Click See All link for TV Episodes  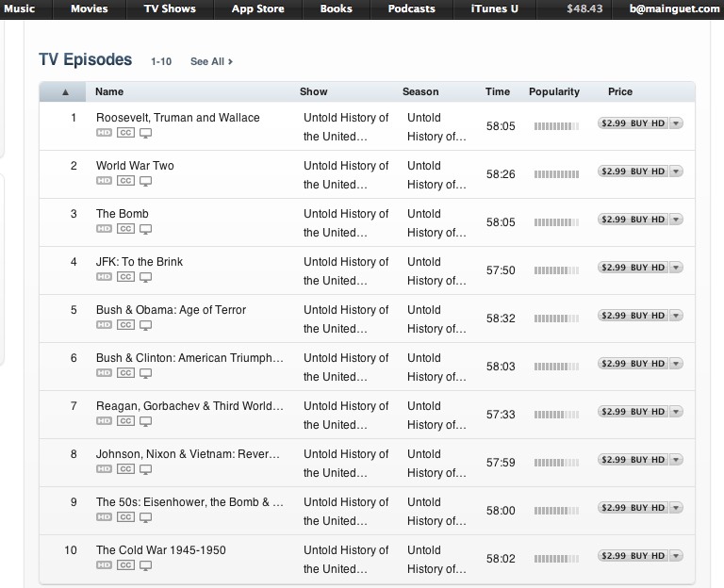click(211, 61)
